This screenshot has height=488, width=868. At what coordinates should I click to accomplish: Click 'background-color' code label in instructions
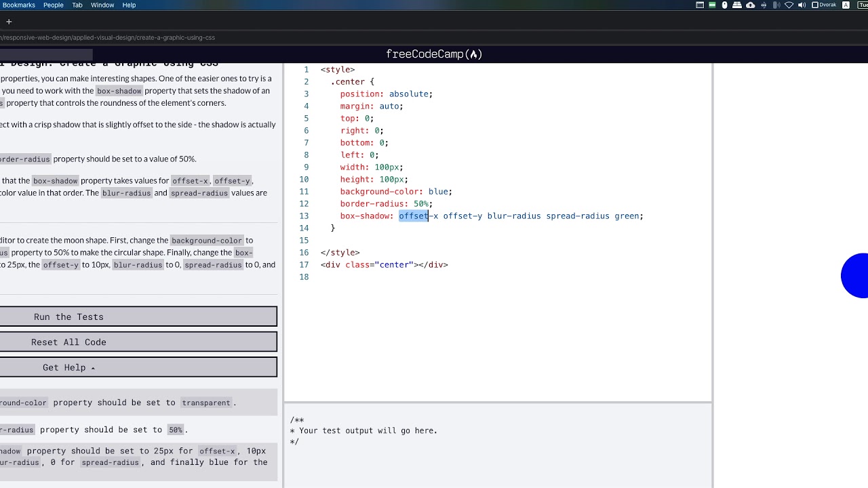207,241
